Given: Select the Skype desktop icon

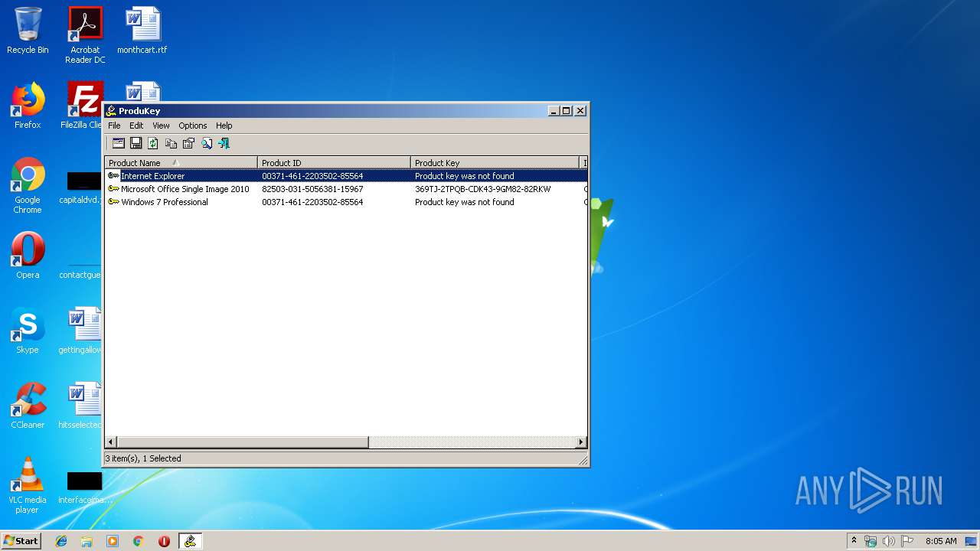Looking at the screenshot, I should [x=28, y=331].
